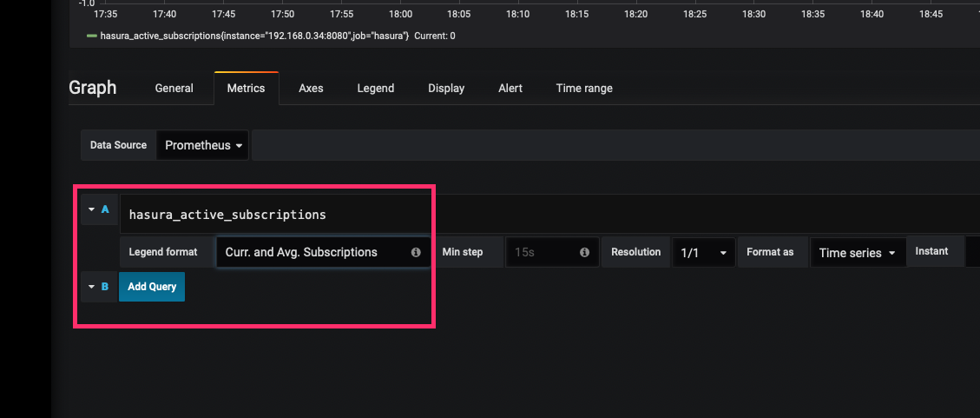Click the 18:00 time axis label
Screen dimensions: 980x418
[401, 13]
